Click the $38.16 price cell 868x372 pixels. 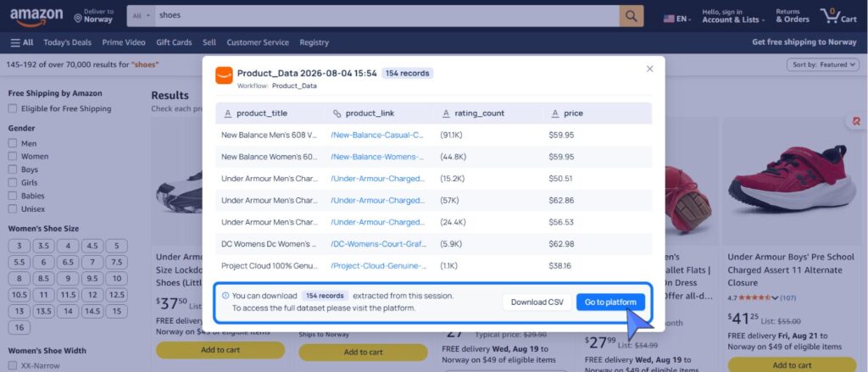(x=560, y=266)
